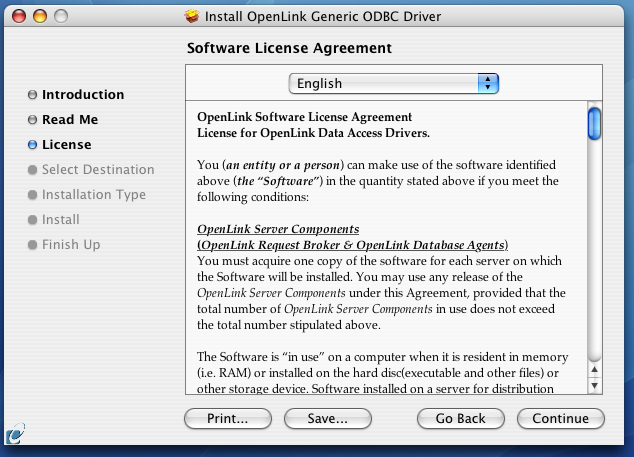Click the scrollbar down arrow
The width and height of the screenshot is (634, 457).
pyautogui.click(x=594, y=385)
